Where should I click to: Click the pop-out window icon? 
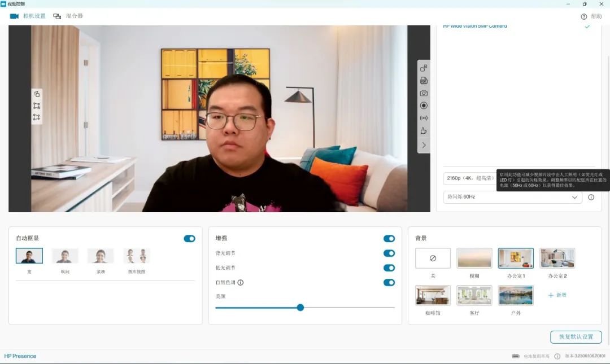click(x=424, y=68)
